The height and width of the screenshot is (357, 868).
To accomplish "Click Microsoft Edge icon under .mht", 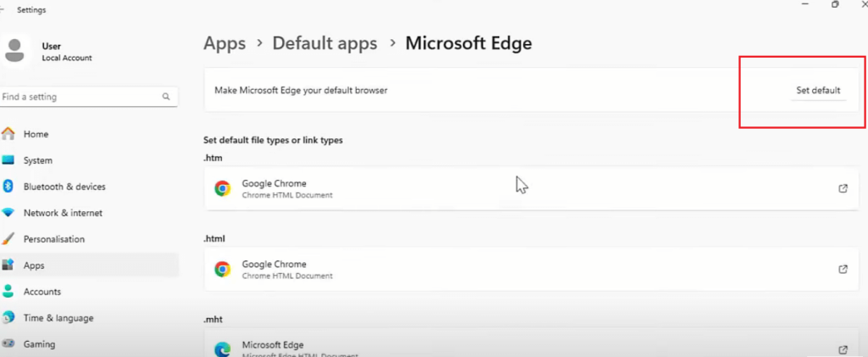I will 223,350.
